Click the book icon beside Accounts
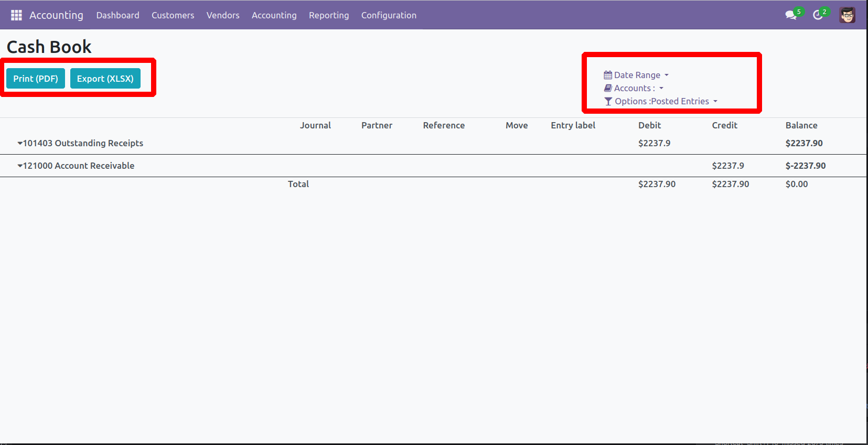 (x=608, y=88)
